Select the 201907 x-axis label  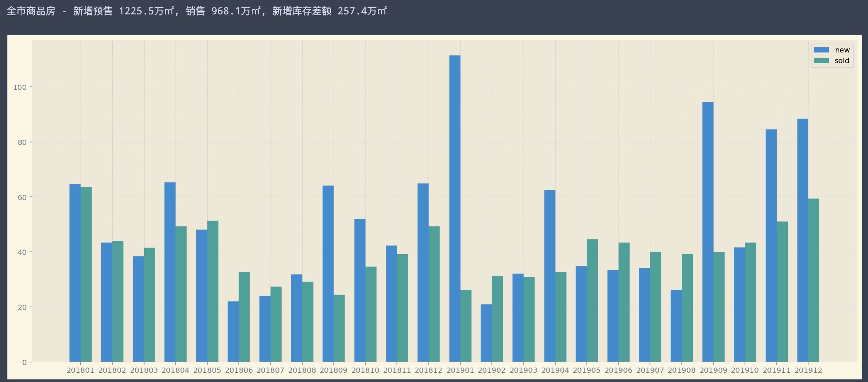(650, 370)
